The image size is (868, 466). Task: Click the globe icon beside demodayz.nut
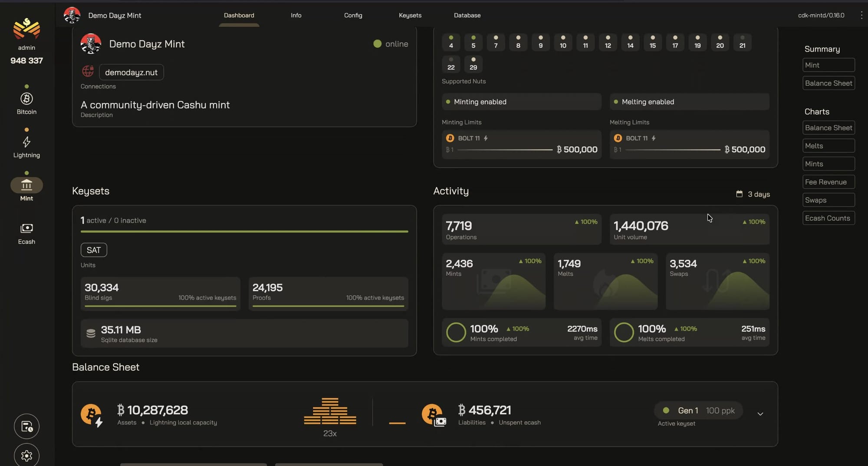coord(88,71)
